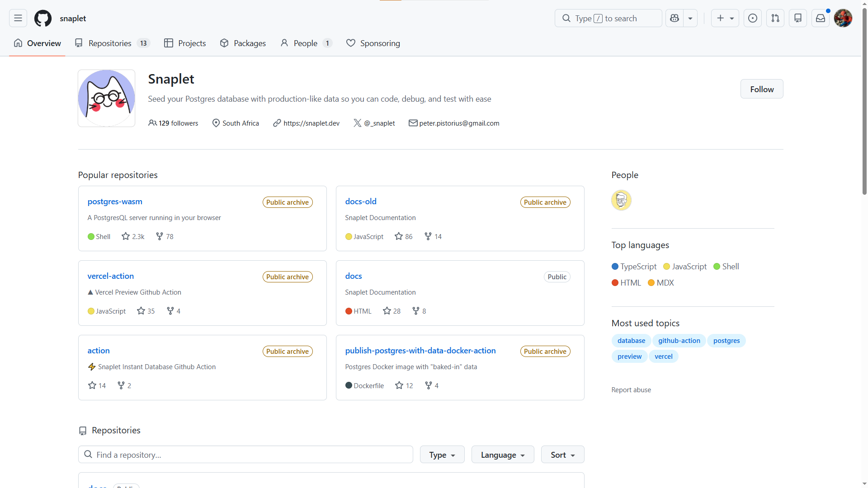Switch to the Repositories tab
Image resolution: width=868 pixels, height=488 pixels.
[110, 43]
